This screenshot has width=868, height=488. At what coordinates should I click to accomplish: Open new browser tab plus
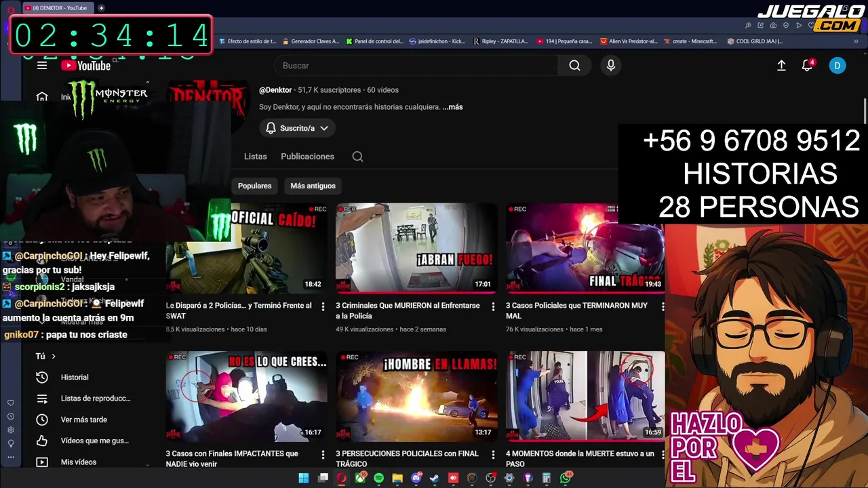coord(101,8)
